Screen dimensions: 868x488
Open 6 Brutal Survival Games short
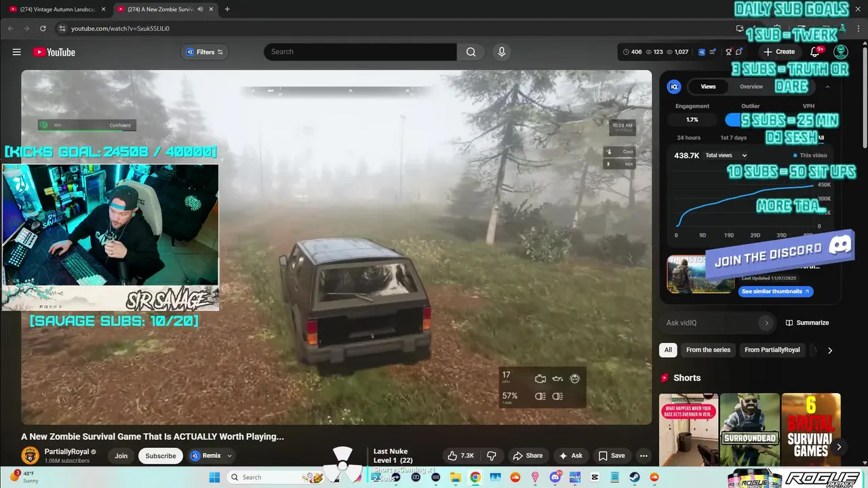[x=811, y=430]
